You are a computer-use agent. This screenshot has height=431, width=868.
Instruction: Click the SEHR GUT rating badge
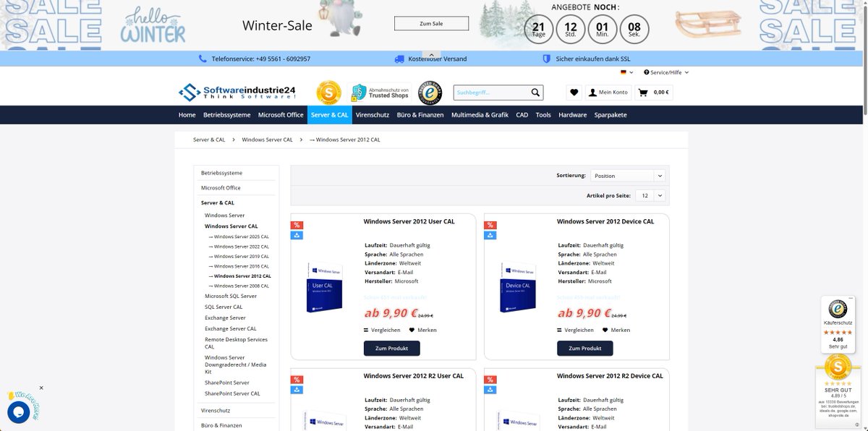838,391
